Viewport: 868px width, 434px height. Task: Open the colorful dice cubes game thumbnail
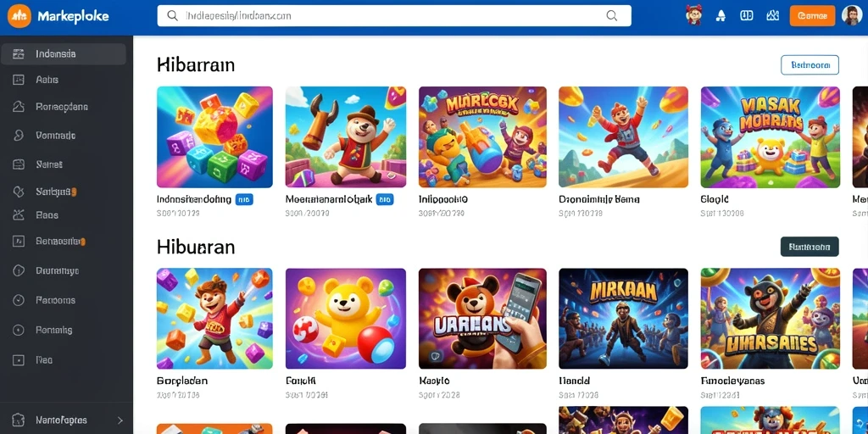tap(214, 137)
